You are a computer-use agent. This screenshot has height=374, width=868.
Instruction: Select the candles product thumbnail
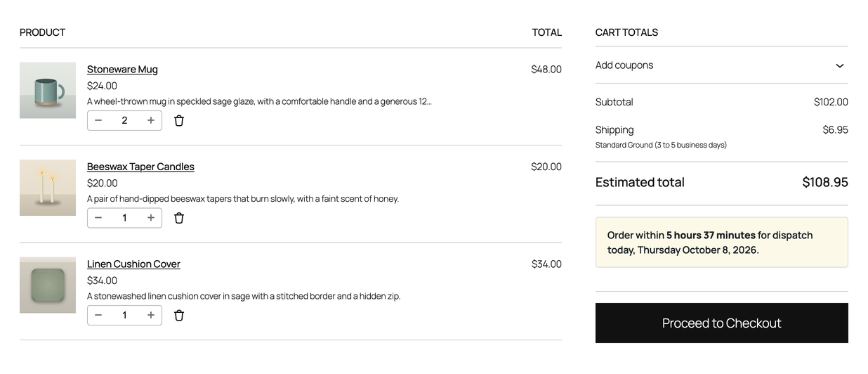(48, 188)
